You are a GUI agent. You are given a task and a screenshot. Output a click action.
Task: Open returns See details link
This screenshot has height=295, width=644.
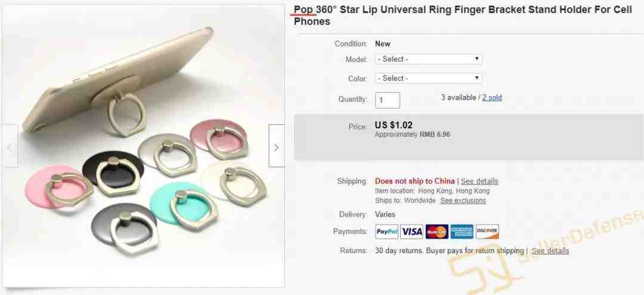tap(550, 251)
